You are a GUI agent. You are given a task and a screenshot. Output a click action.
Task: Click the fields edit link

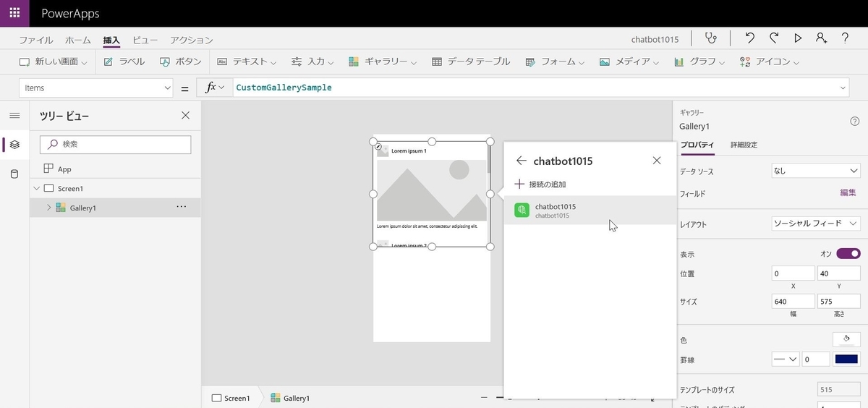click(848, 193)
